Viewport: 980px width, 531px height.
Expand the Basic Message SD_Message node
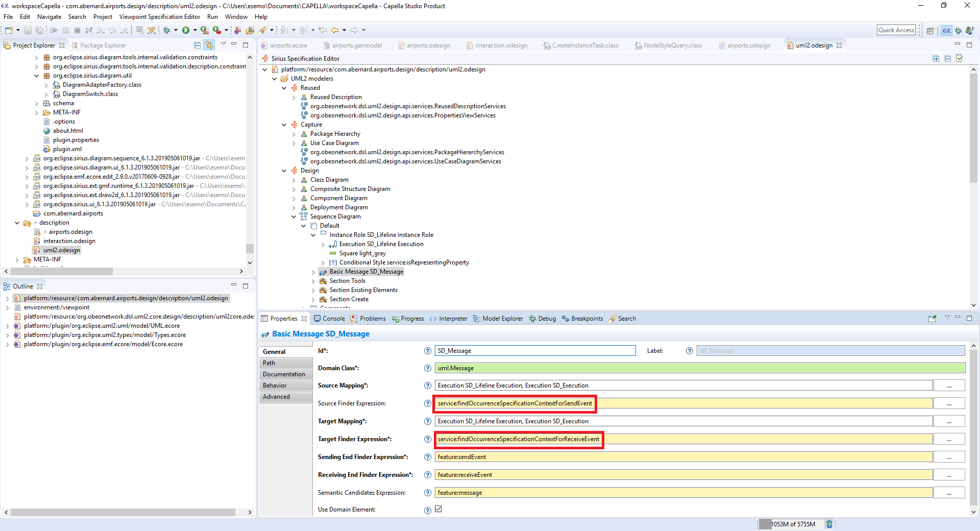coord(313,272)
